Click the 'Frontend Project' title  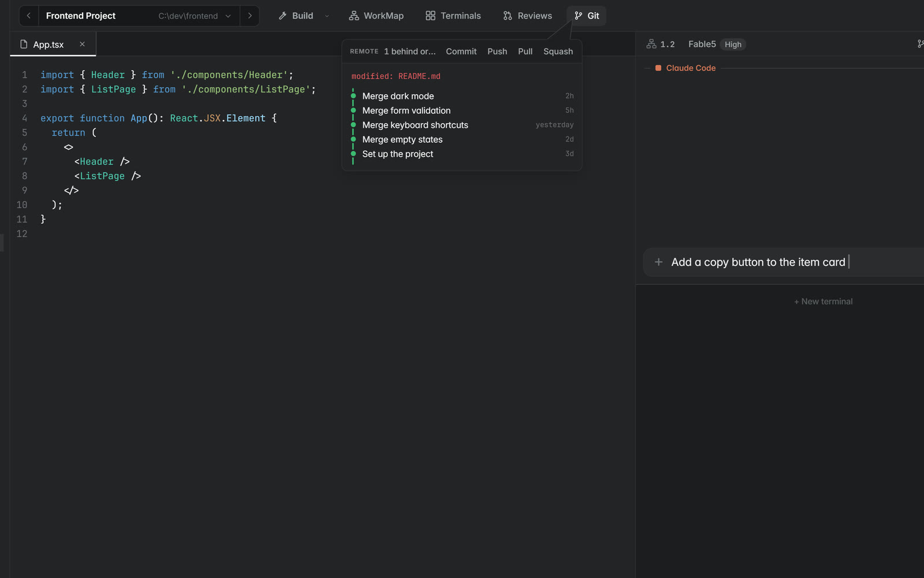tap(81, 16)
